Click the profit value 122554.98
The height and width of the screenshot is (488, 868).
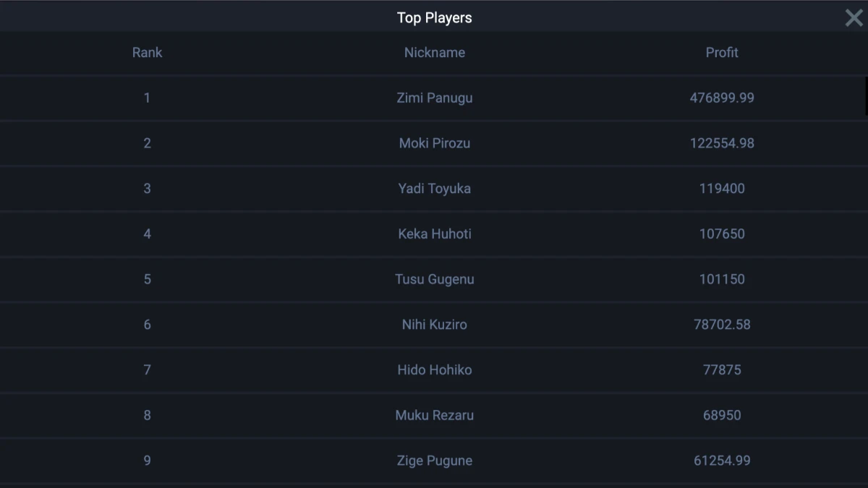[722, 143]
